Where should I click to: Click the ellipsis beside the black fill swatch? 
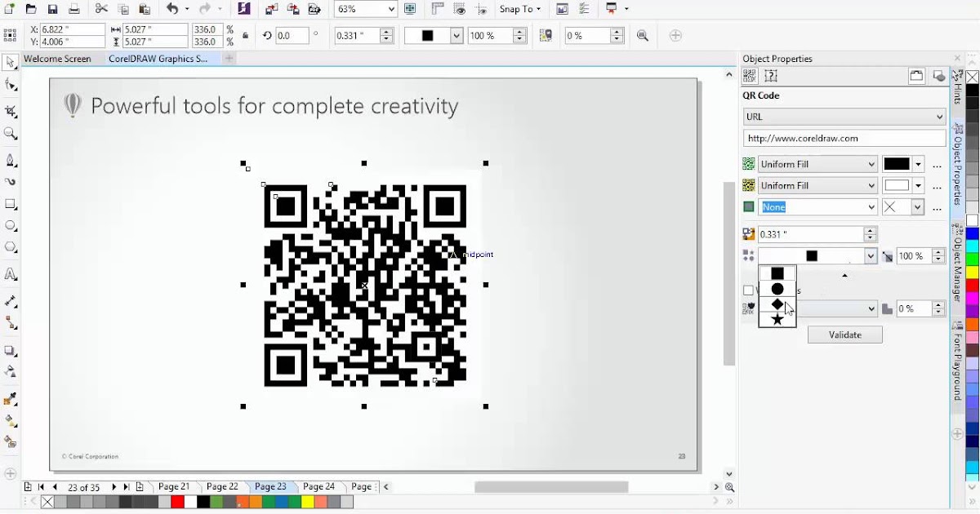click(x=937, y=165)
